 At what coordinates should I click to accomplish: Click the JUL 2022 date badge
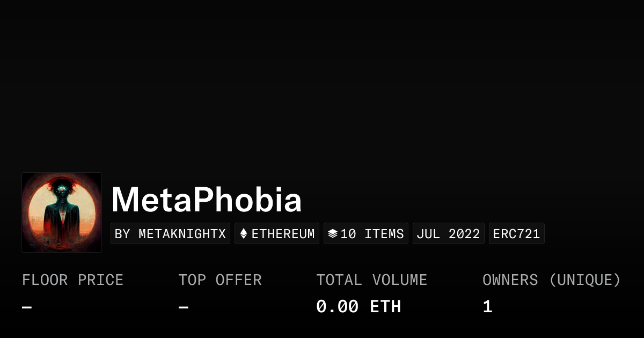448,234
